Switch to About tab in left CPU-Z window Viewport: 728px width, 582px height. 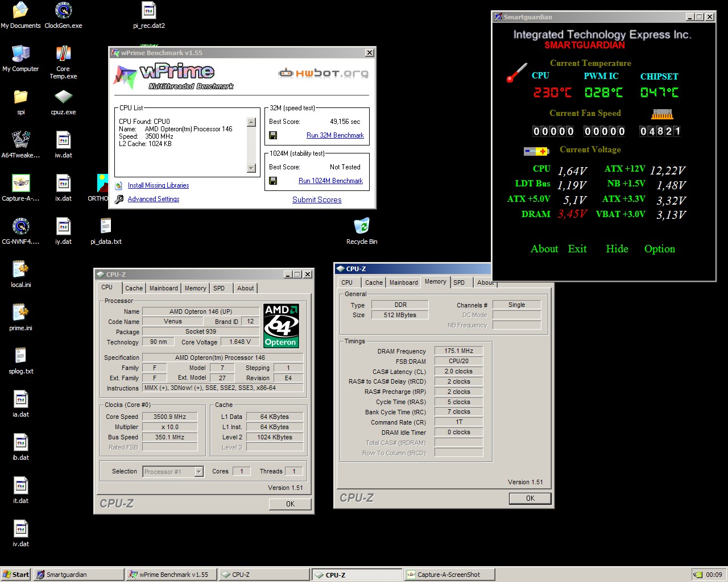tap(246, 288)
